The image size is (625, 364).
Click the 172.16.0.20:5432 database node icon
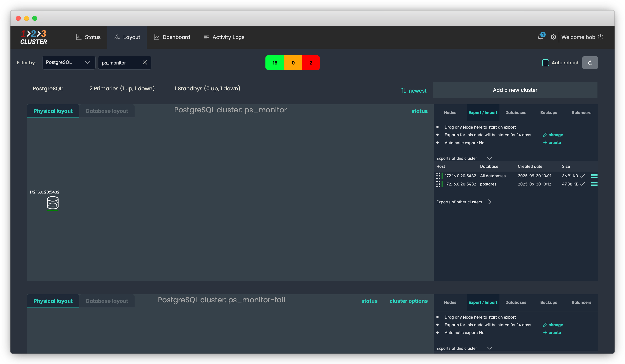[53, 203]
